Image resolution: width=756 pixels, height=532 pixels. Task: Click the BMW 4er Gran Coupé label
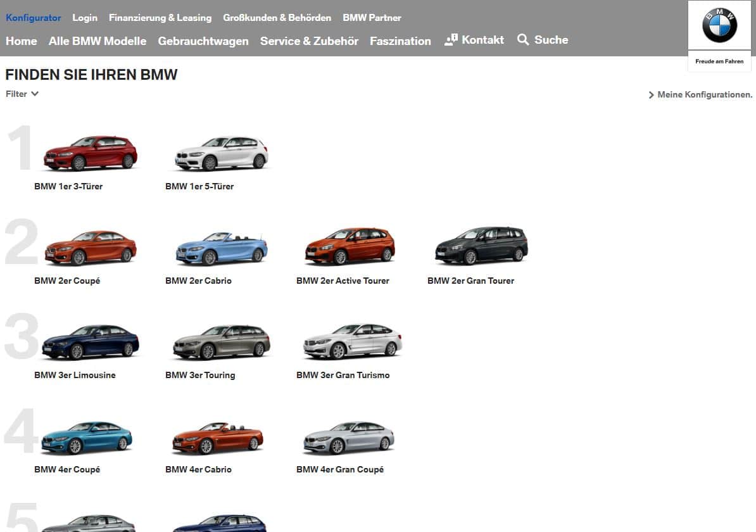(340, 470)
